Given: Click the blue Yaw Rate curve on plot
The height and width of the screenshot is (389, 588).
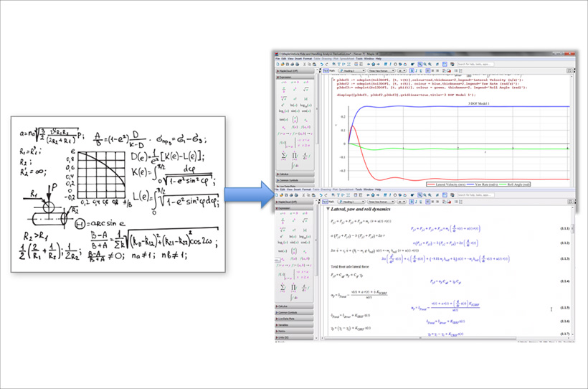Looking at the screenshot, I should point(466,106).
